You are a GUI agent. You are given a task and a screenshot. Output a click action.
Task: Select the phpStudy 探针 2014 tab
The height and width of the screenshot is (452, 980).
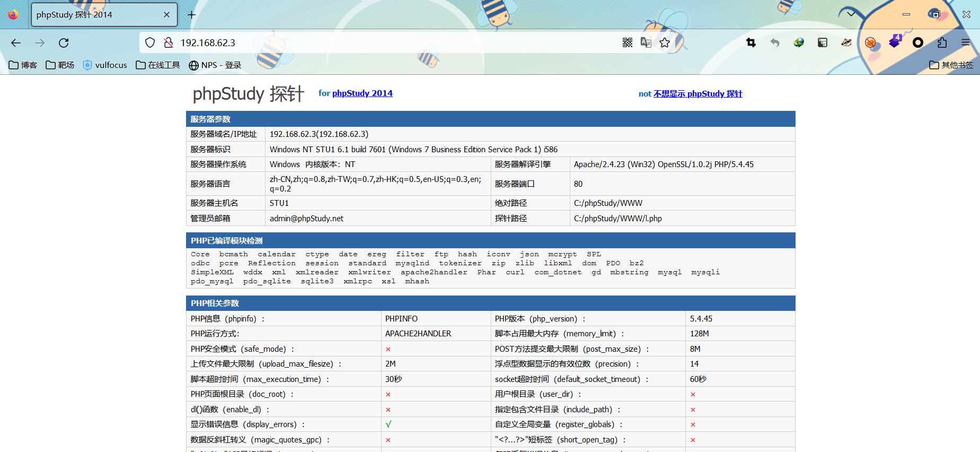104,15
